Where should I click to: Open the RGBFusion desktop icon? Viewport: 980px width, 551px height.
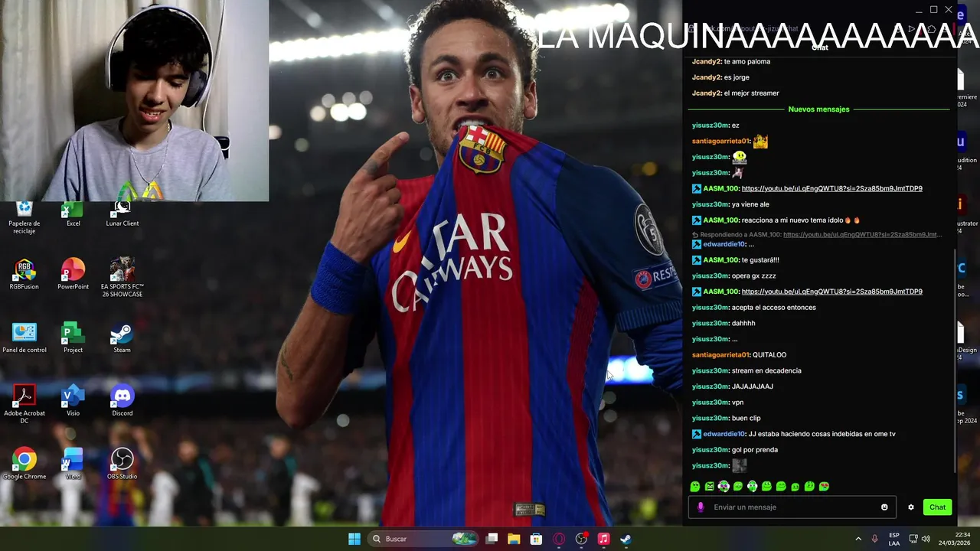[24, 275]
